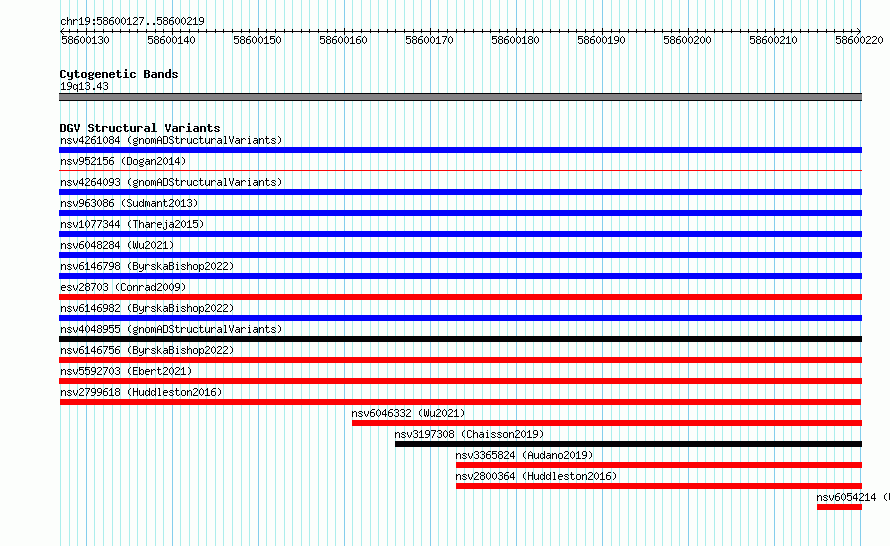890x546 pixels.
Task: Click the nsv963086 (Sudmant2013) label
Action: click(x=129, y=203)
